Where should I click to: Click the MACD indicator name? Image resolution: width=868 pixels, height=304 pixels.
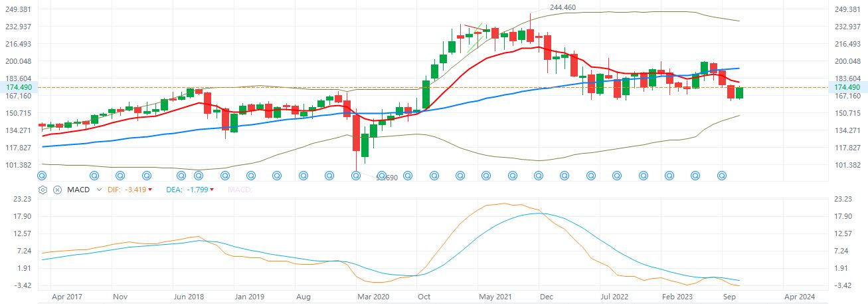pyautogui.click(x=78, y=190)
